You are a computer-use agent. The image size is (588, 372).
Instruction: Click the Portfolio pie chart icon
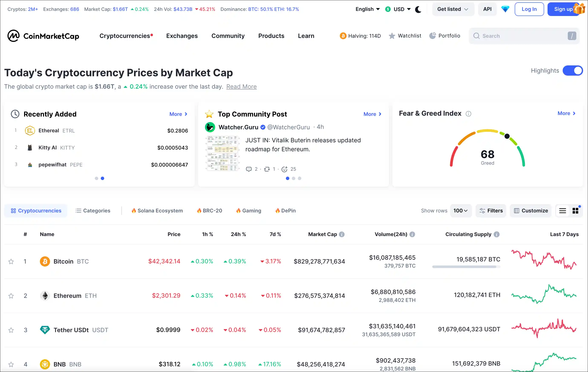point(432,36)
